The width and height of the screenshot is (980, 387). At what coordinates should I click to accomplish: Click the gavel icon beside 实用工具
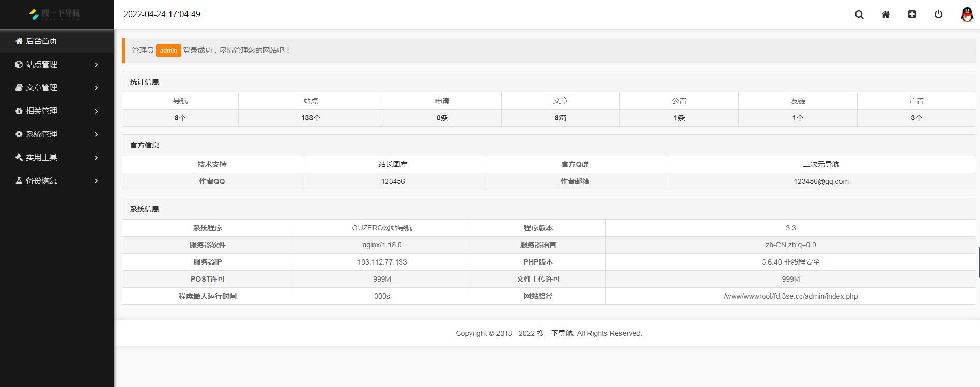click(19, 158)
